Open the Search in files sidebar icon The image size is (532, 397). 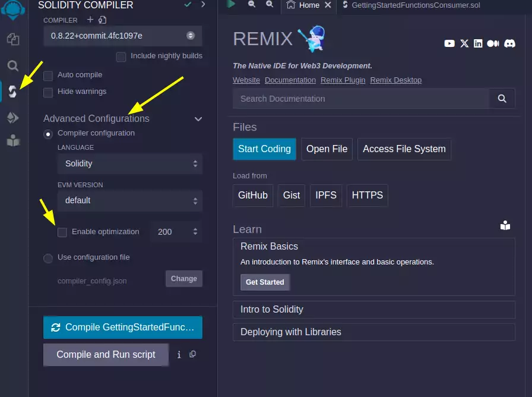tap(13, 65)
